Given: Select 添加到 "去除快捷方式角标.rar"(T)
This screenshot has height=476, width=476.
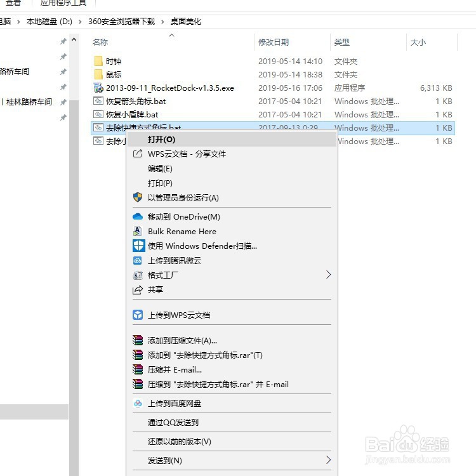Looking at the screenshot, I should pos(232,355).
